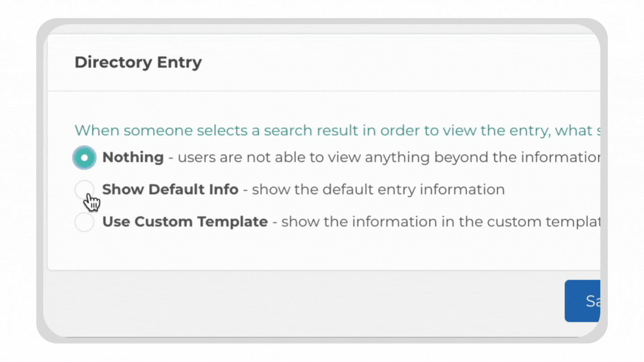Viewport: 644px width, 362px height.
Task: Click the bold Use Custom Template label
Action: [x=185, y=222]
